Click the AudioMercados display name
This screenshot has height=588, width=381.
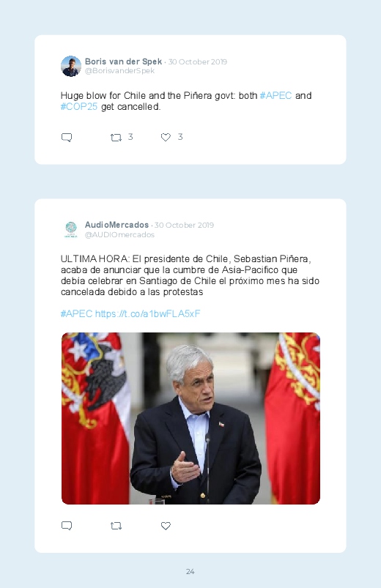(x=116, y=225)
